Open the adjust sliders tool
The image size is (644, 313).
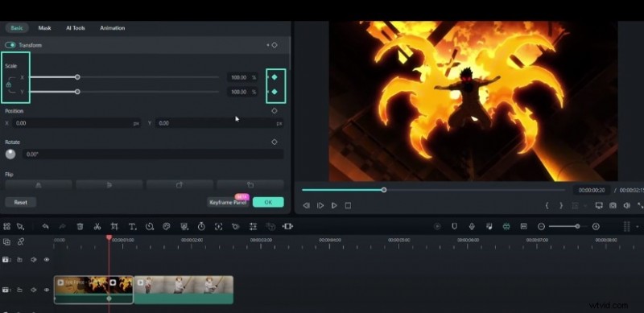tap(253, 226)
